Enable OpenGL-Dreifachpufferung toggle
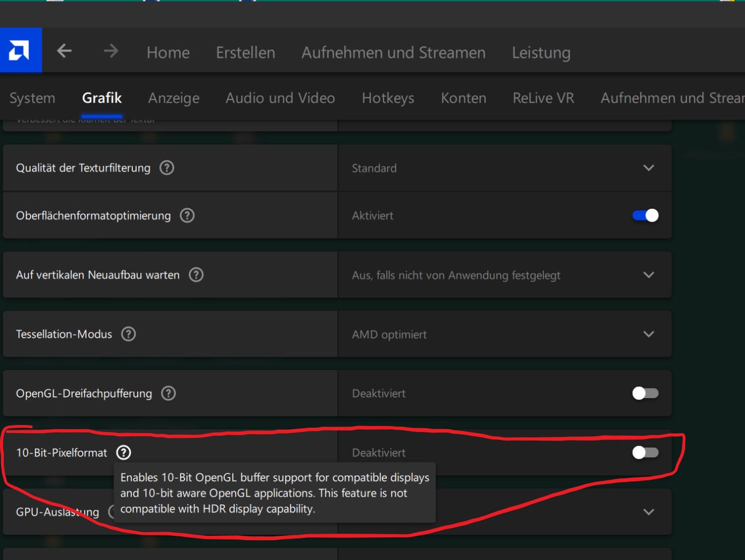Screen dimensions: 745x560 pyautogui.click(x=645, y=393)
